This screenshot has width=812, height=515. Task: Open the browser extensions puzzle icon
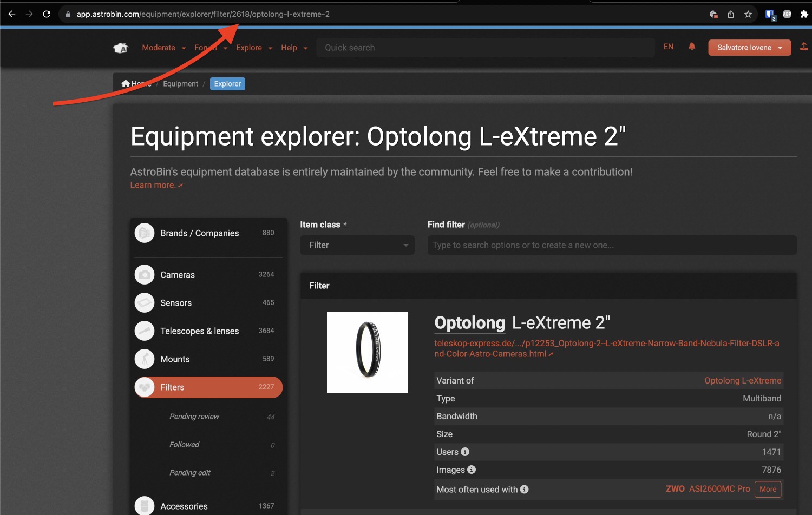point(804,14)
